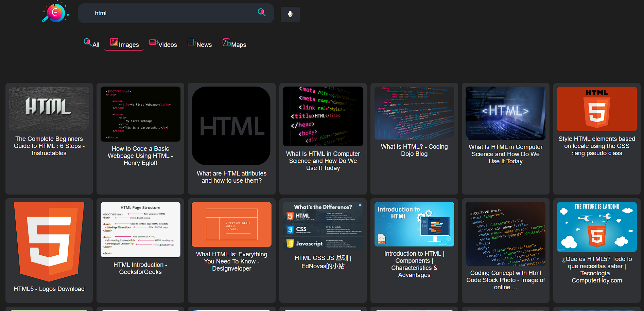The image size is (644, 311).
Task: Click the News tab icon
Action: pyautogui.click(x=192, y=42)
